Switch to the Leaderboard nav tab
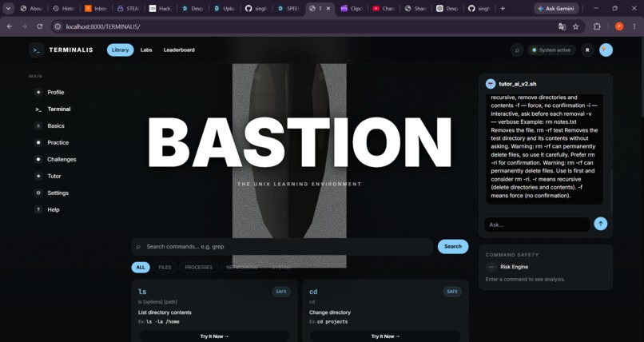Viewport: 644px width, 342px height. (x=179, y=50)
